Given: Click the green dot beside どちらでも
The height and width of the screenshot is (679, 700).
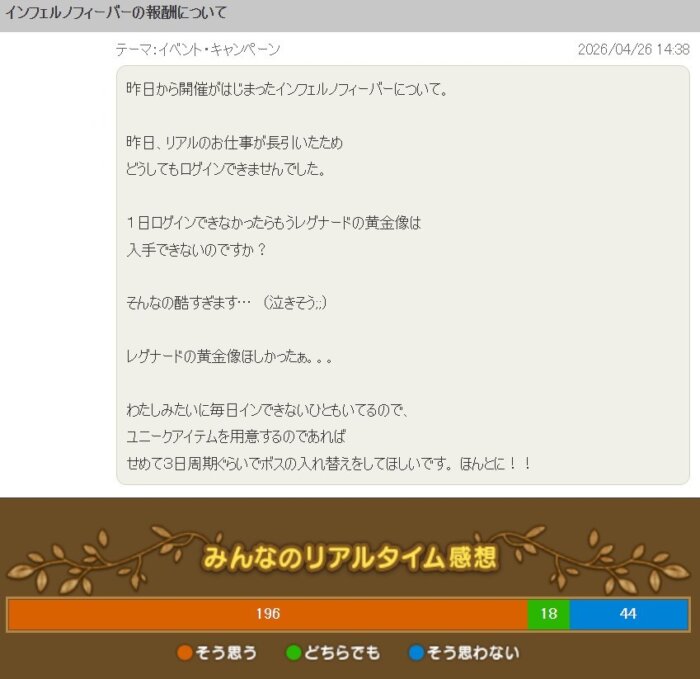Looking at the screenshot, I should [293, 653].
